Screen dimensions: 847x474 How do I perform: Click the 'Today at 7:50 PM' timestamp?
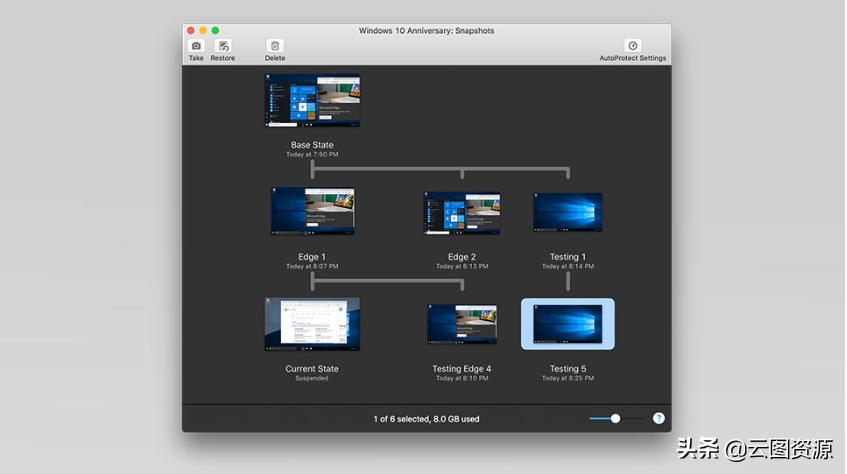pyautogui.click(x=312, y=155)
